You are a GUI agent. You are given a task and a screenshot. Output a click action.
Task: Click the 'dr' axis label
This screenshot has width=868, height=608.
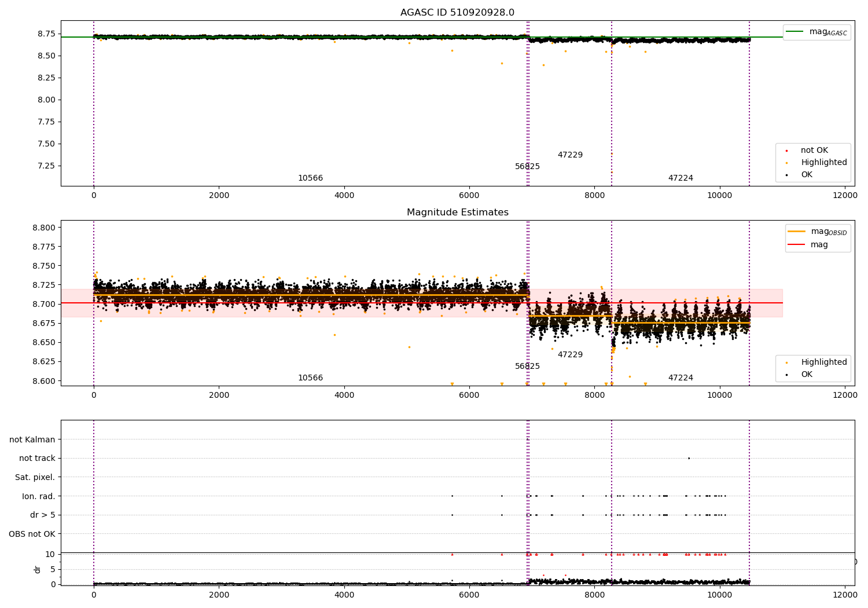38,570
